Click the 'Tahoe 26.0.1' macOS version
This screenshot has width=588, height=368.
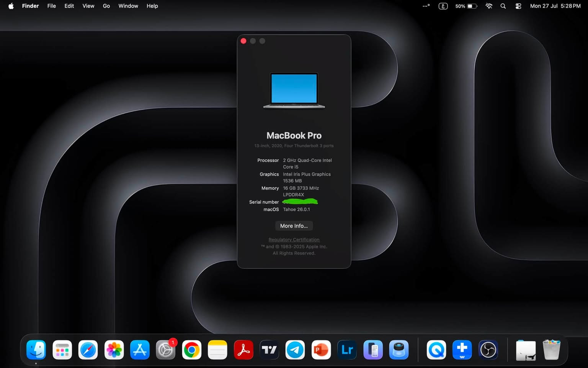coord(297,209)
